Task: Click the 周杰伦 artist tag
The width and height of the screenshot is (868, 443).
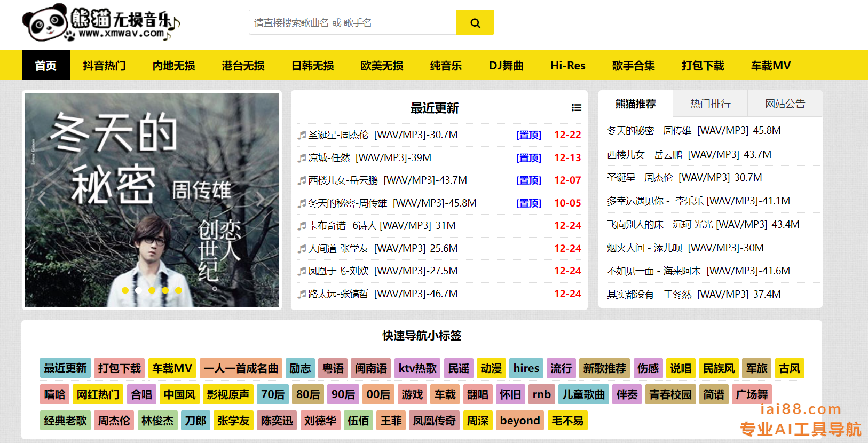Action: pos(114,421)
